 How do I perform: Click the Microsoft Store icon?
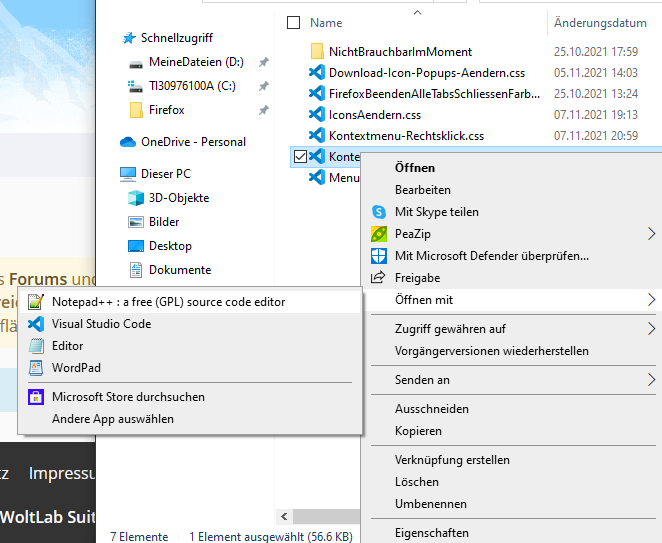click(36, 397)
